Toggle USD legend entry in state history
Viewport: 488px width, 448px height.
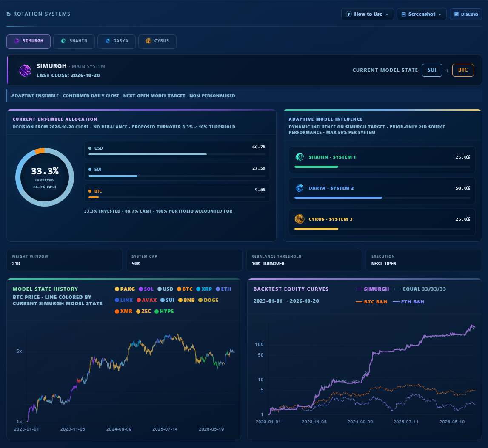[165, 289]
